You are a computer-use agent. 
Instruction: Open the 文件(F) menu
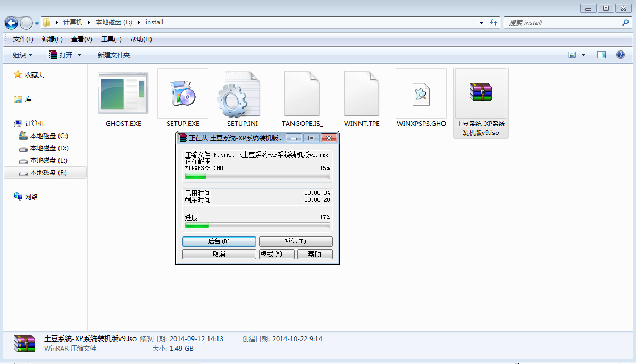(x=23, y=39)
